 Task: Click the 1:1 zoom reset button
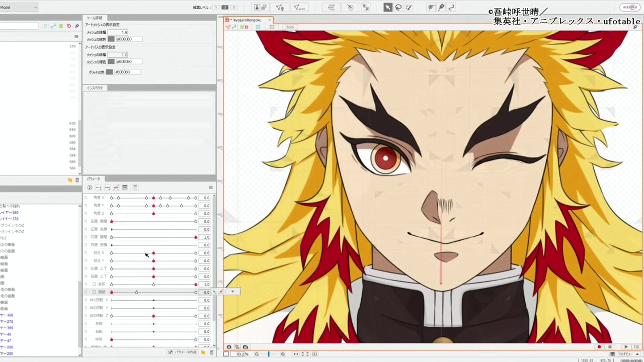pyautogui.click(x=296, y=354)
